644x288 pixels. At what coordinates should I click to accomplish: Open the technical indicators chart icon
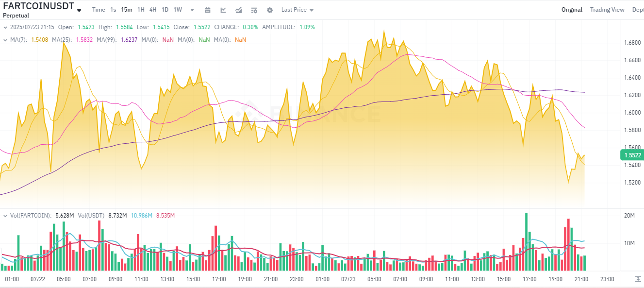(223, 10)
